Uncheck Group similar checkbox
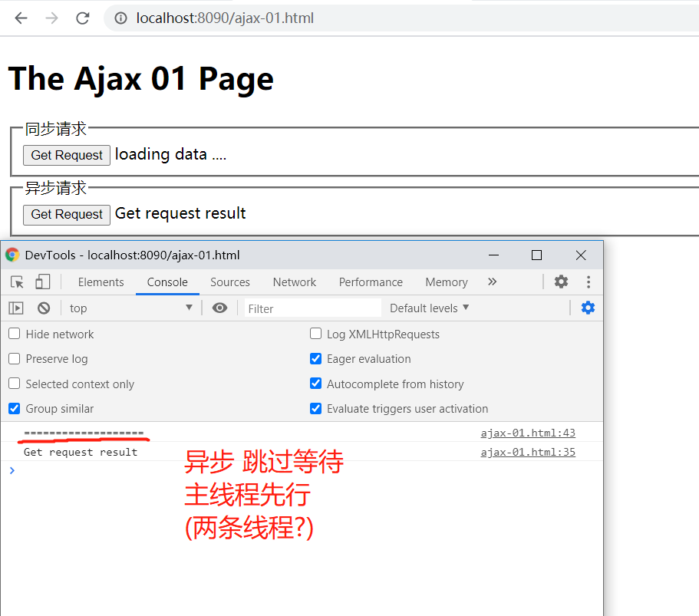Viewport: 699px width, 616px height. click(15, 408)
